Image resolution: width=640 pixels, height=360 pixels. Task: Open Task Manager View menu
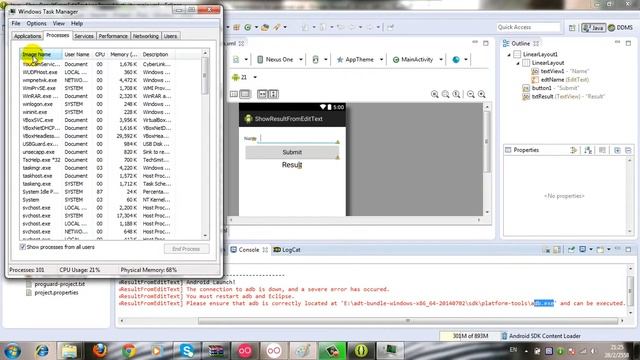58,24
